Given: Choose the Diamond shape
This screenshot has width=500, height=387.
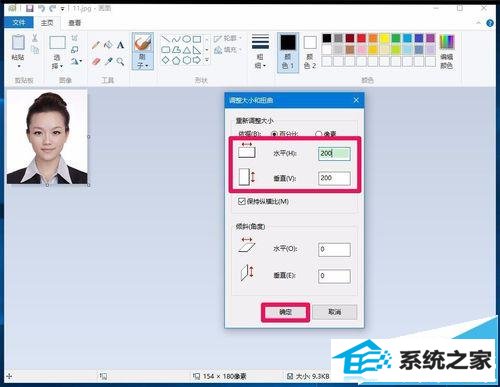Looking at the screenshot, I should [x=166, y=60].
